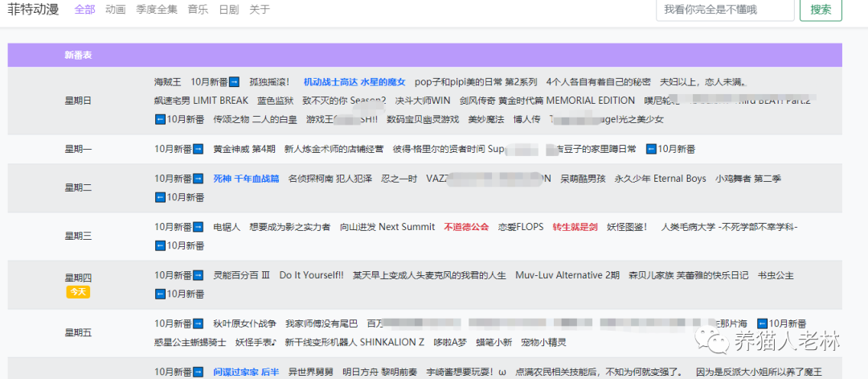Open 永久少年 Eternal Boys
The width and height of the screenshot is (868, 379).
(x=661, y=179)
